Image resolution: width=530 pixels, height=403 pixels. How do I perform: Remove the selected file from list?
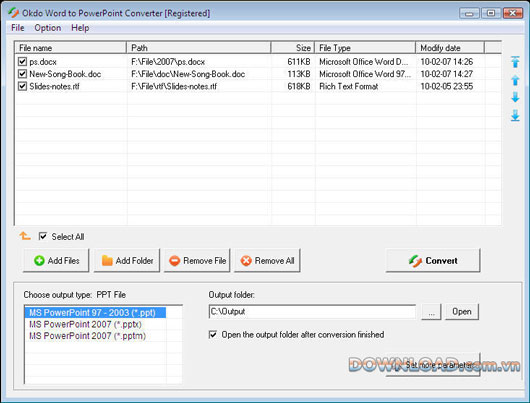[197, 260]
